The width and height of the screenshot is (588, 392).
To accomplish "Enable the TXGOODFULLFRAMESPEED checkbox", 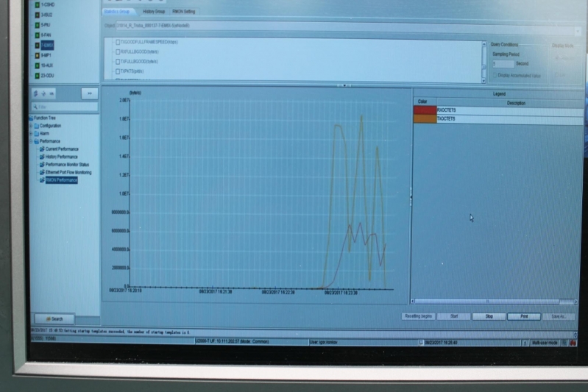I will click(x=118, y=42).
